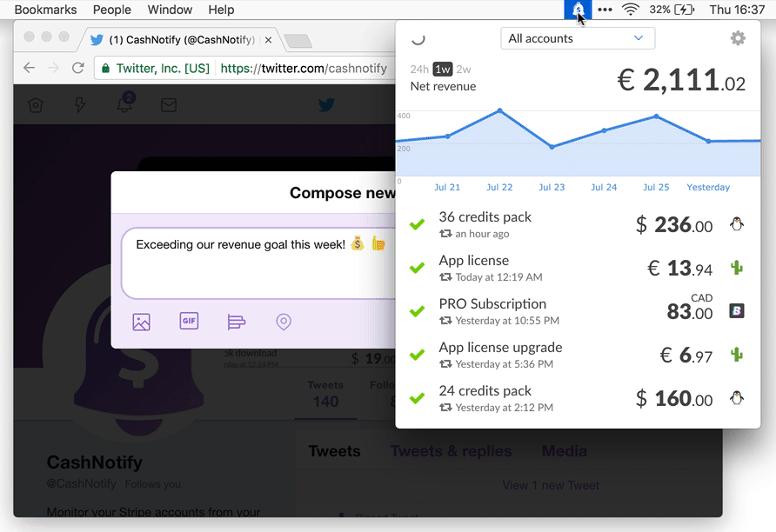Add location to the tweet
Viewport: 776px width, 532px height.
click(284, 322)
